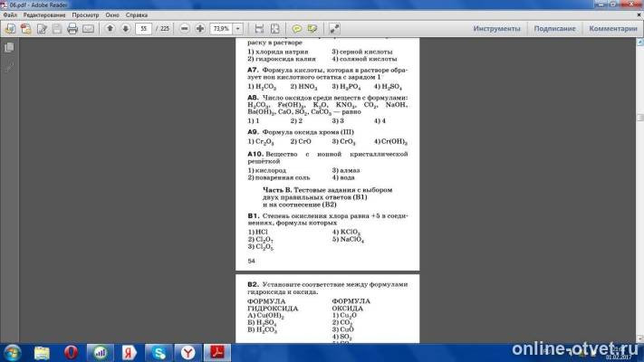Show page thumbnails panel icon
The width and height of the screenshot is (644, 362).
(9, 48)
